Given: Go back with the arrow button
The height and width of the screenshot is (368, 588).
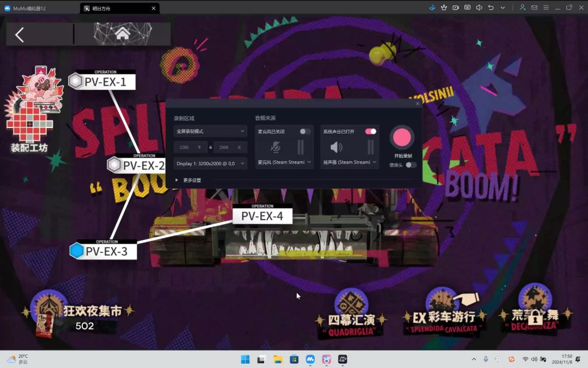Looking at the screenshot, I should point(20,34).
